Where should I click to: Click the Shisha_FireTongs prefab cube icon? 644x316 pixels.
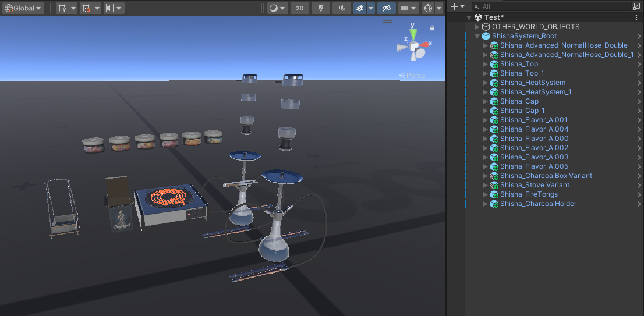pos(494,194)
